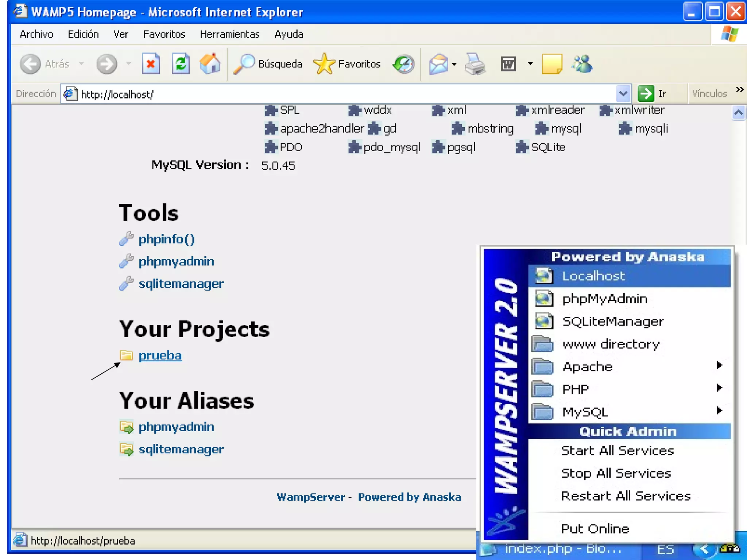Open the History toolbar icon
Image resolution: width=747 pixels, height=560 pixels.
click(x=403, y=64)
